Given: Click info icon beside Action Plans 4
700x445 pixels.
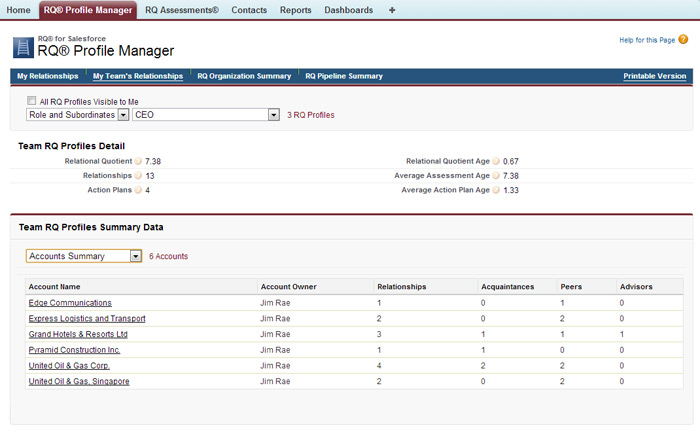Looking at the screenshot, I should [x=138, y=190].
